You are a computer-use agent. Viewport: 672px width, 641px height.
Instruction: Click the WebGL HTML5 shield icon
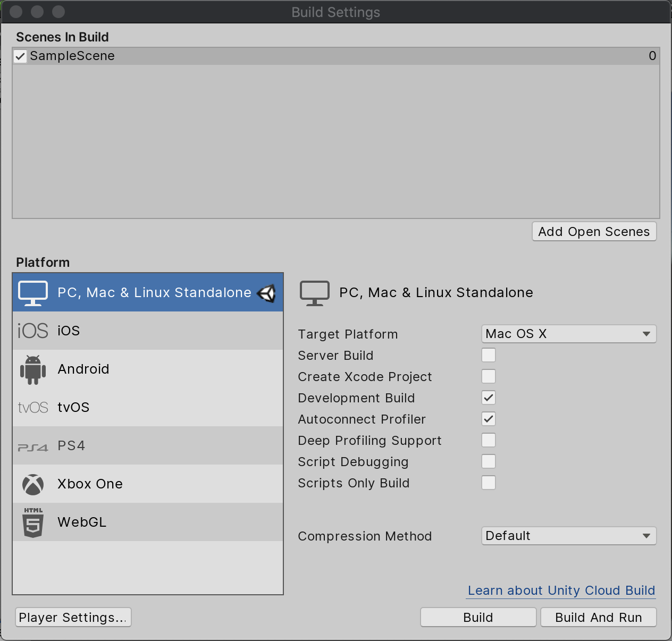tap(33, 522)
